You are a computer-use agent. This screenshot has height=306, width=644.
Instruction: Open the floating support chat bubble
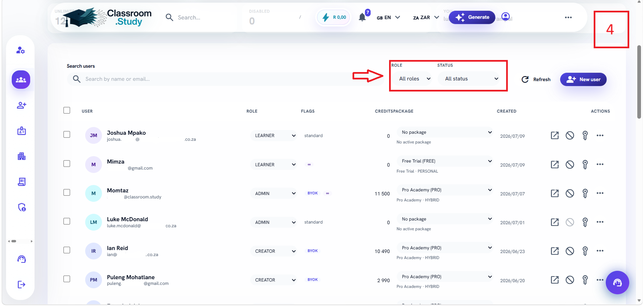617,283
